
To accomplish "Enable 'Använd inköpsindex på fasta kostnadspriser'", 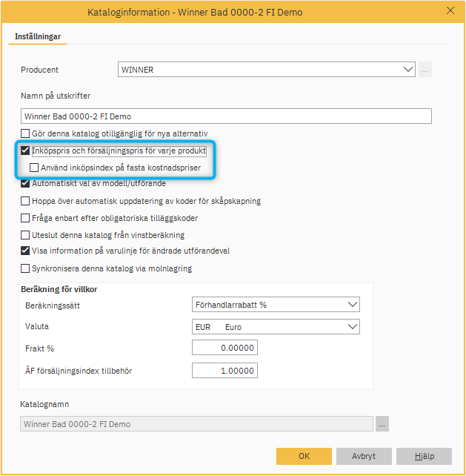I will point(34,168).
